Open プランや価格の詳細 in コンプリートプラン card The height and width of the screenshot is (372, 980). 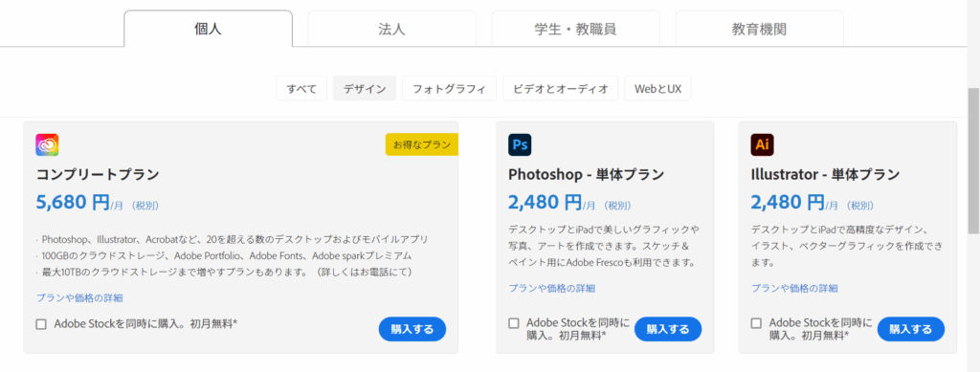(x=79, y=298)
